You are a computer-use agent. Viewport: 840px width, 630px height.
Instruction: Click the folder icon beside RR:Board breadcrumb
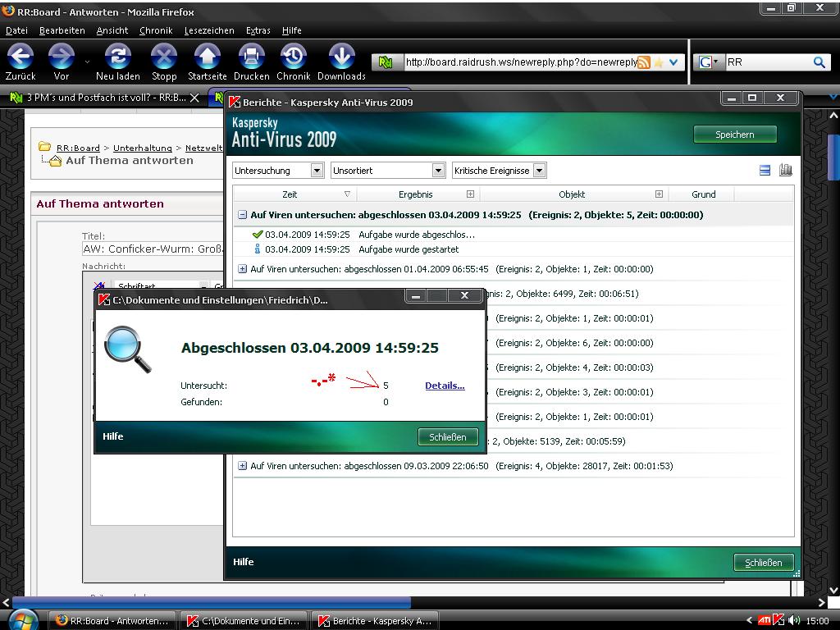[44, 147]
